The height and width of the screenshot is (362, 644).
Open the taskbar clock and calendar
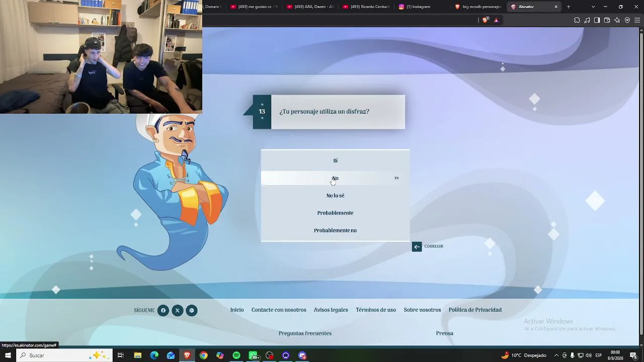(615, 355)
